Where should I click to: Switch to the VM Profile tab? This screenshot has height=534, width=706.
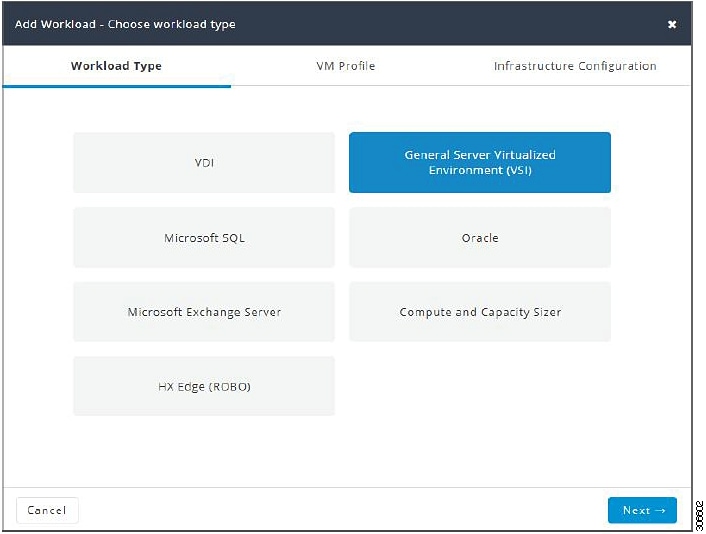point(345,66)
